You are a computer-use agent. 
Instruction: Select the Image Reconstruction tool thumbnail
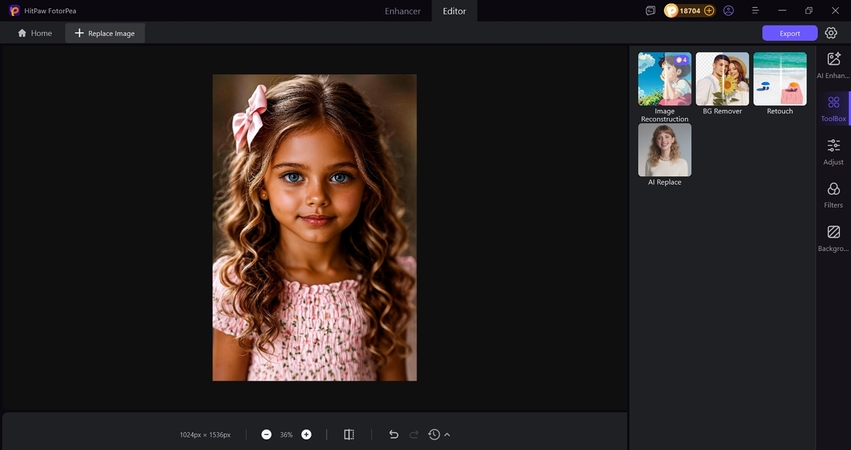coord(664,79)
